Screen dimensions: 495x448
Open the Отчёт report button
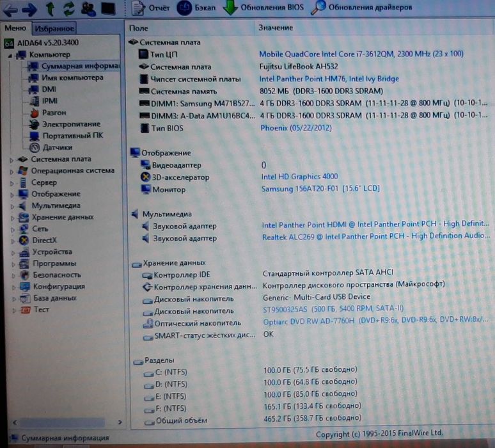click(150, 8)
